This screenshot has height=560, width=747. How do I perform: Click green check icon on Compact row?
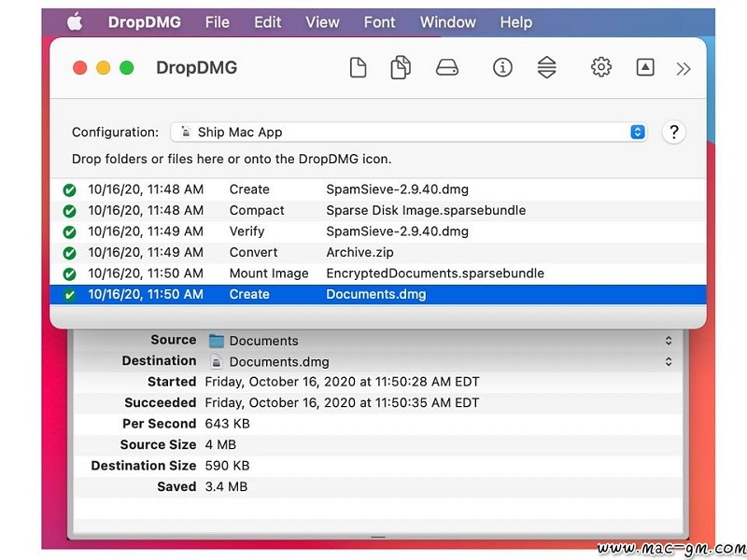tap(69, 211)
